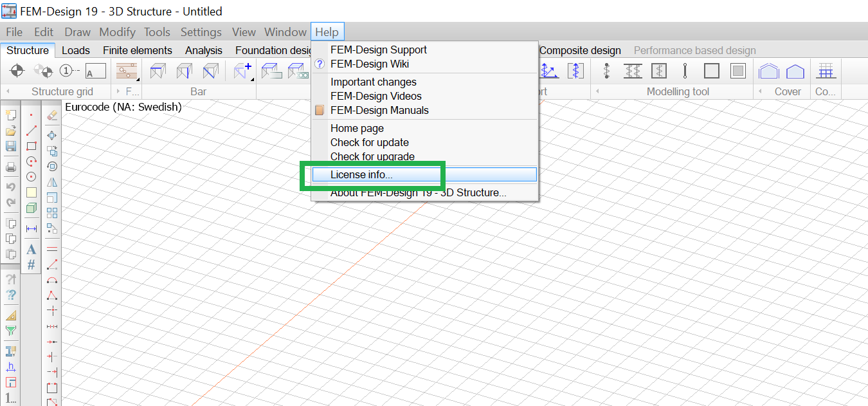Image resolution: width=868 pixels, height=406 pixels.
Task: Open the View menu
Action: tap(244, 32)
